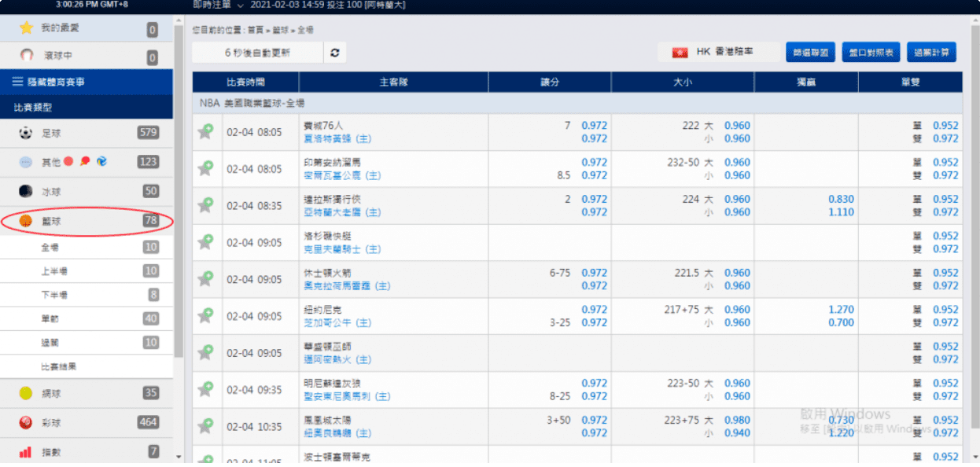Click the 其他 sports category icon
The image size is (980, 467).
pos(26,162)
